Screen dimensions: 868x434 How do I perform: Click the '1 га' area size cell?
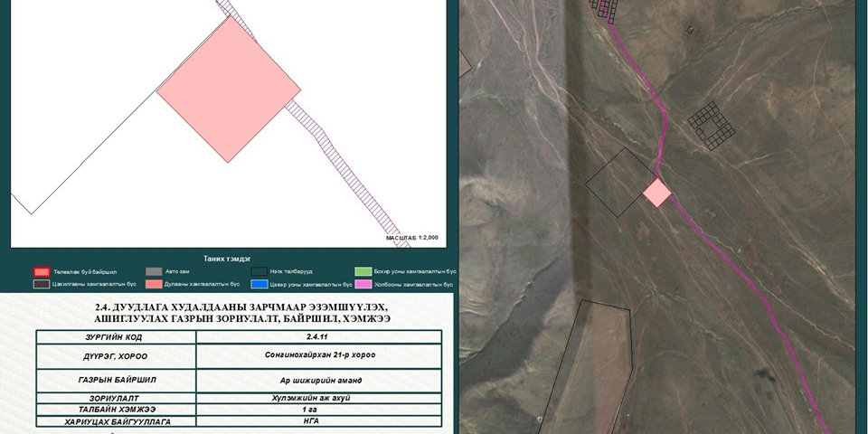pyautogui.click(x=318, y=410)
